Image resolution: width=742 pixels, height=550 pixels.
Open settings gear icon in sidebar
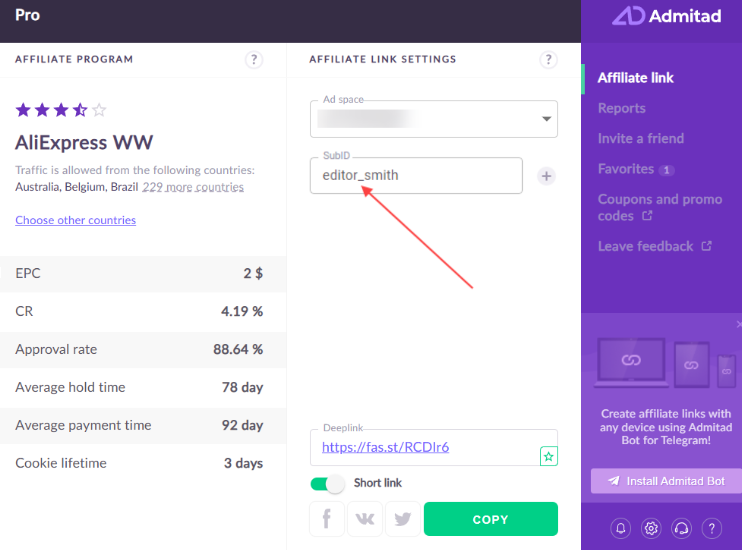(x=651, y=528)
